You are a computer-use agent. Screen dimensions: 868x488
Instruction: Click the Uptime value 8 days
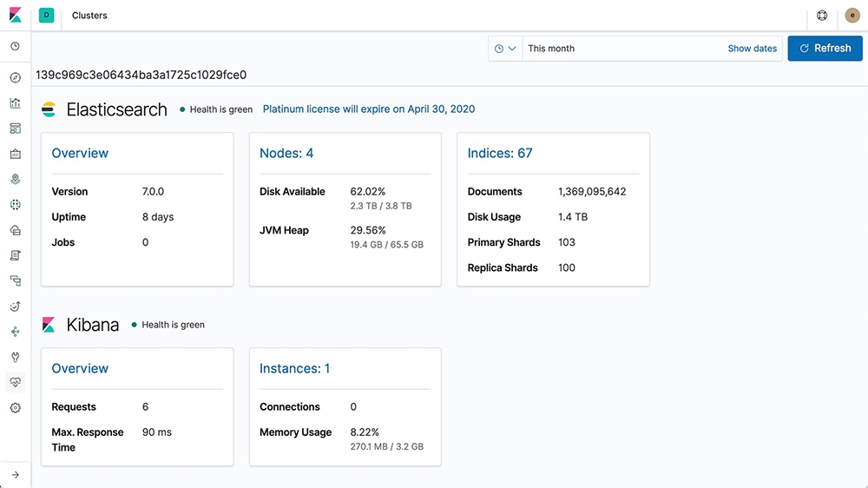[158, 217]
